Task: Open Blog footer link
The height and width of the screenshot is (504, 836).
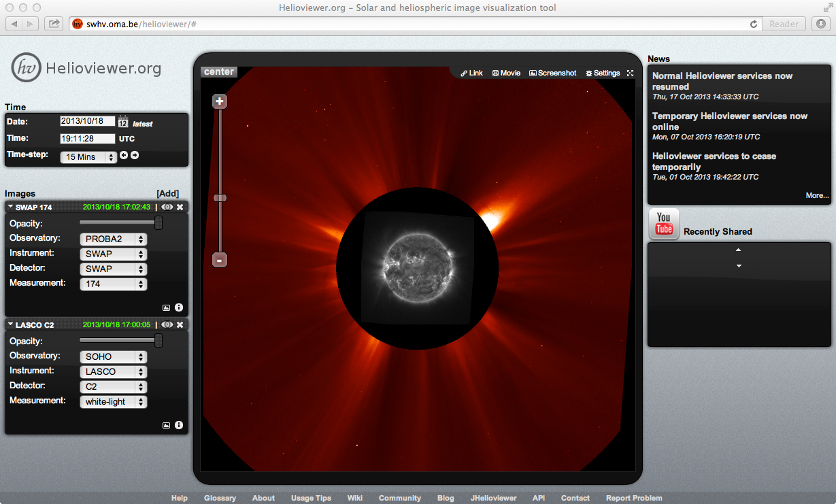Action: point(446,498)
